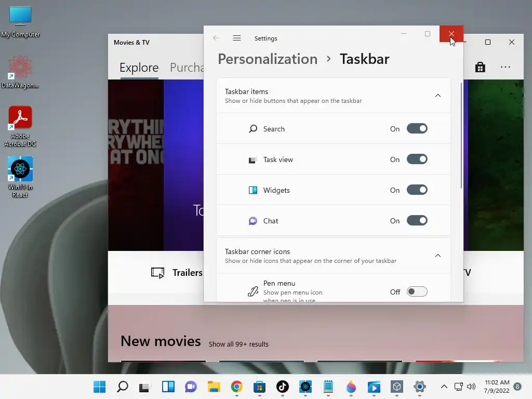
Task: Switch to Movies & TV taskbar icon
Action: click(x=374, y=387)
